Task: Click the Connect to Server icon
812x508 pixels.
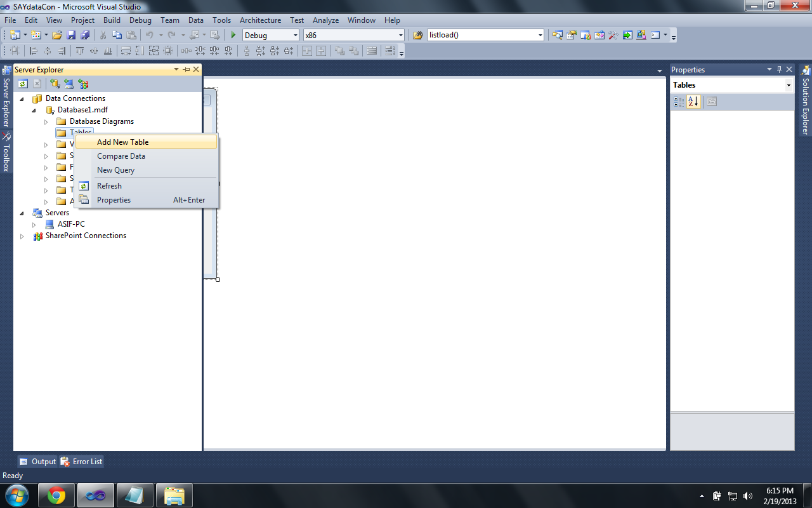Action: 69,83
